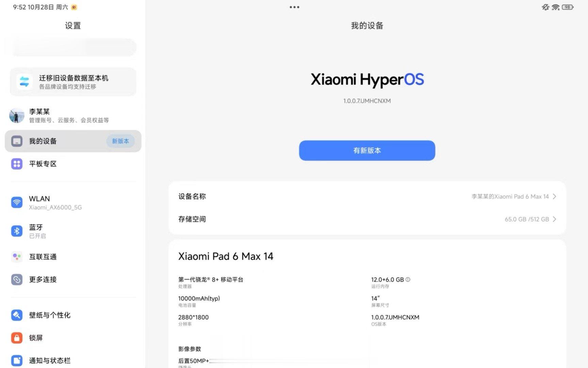Open the WLAN wifi icon
The height and width of the screenshot is (368, 588).
[x=17, y=202]
